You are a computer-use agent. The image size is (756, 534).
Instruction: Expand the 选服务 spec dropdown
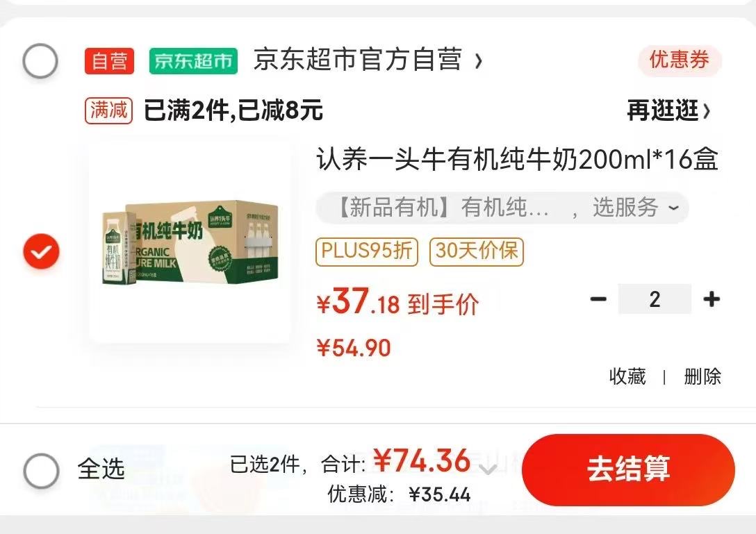click(673, 208)
